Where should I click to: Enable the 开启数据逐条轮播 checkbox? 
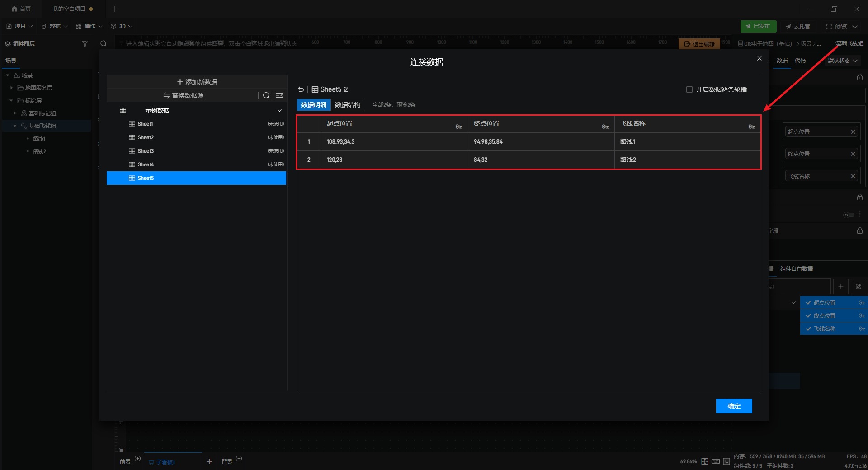click(x=689, y=89)
